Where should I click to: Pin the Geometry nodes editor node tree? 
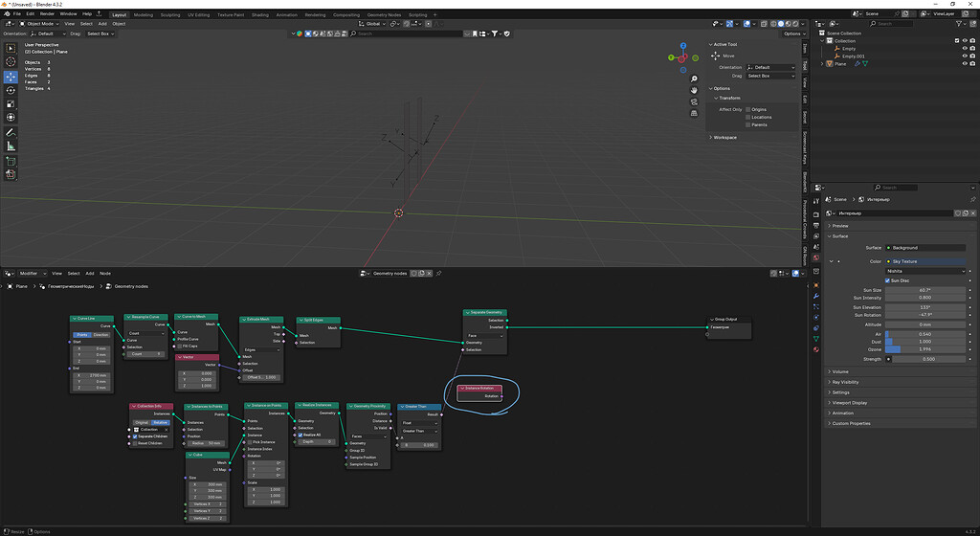[x=438, y=273]
